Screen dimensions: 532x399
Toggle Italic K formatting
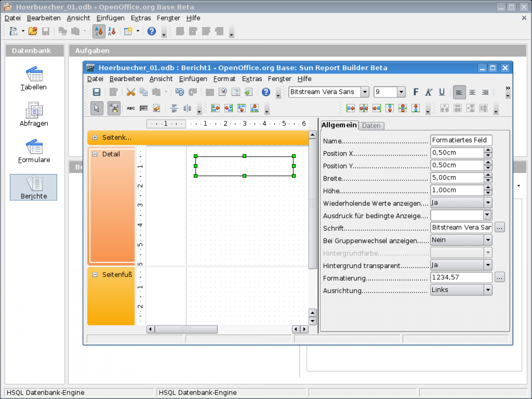[429, 92]
